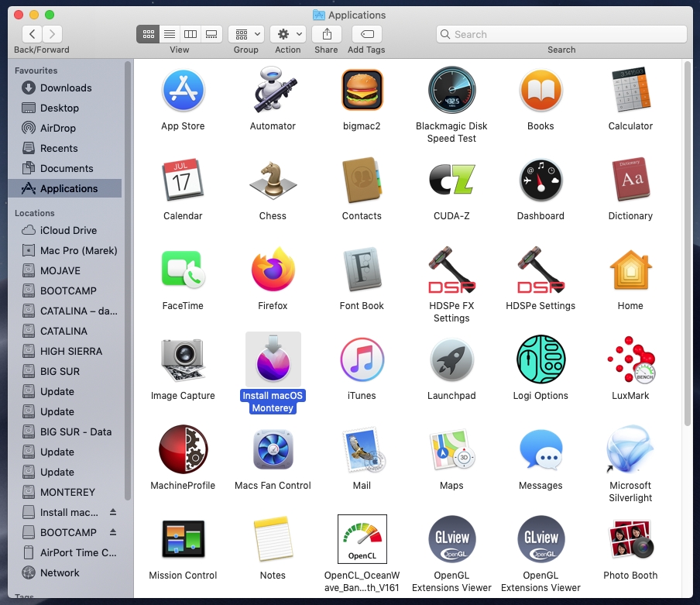Open the Action gear dropdown

288,34
